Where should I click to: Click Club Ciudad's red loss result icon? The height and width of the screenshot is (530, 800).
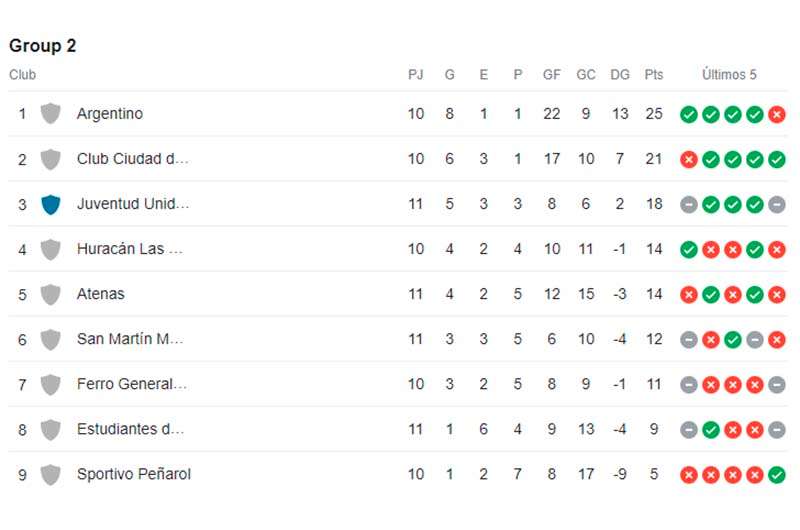point(688,160)
